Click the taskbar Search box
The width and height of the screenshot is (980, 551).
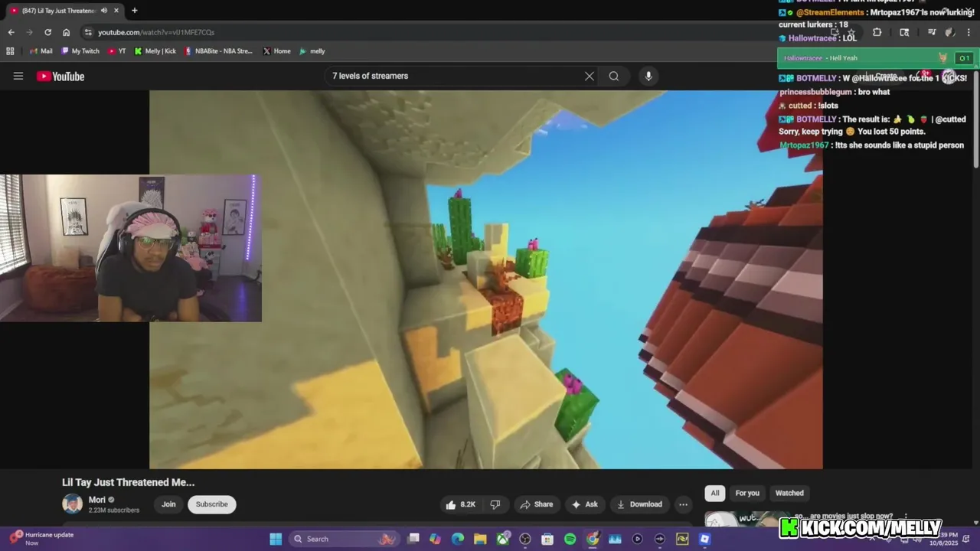[345, 539]
